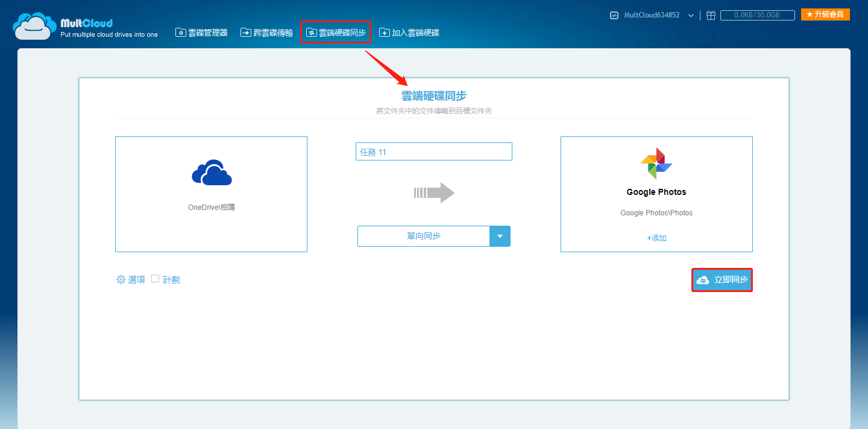Open 跨雲碟傳輸 tab
868x429 pixels.
tap(266, 33)
